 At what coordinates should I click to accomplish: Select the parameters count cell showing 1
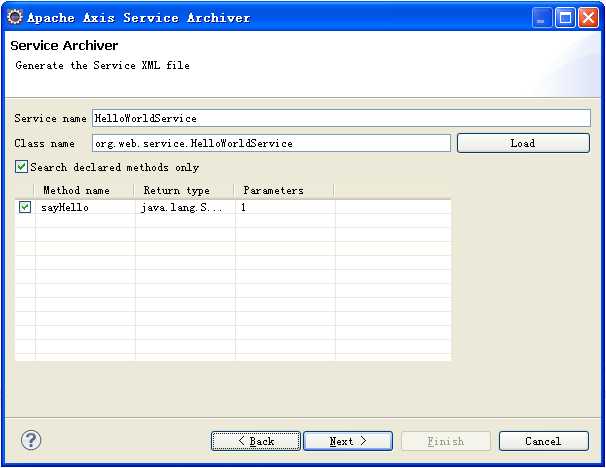pos(285,208)
